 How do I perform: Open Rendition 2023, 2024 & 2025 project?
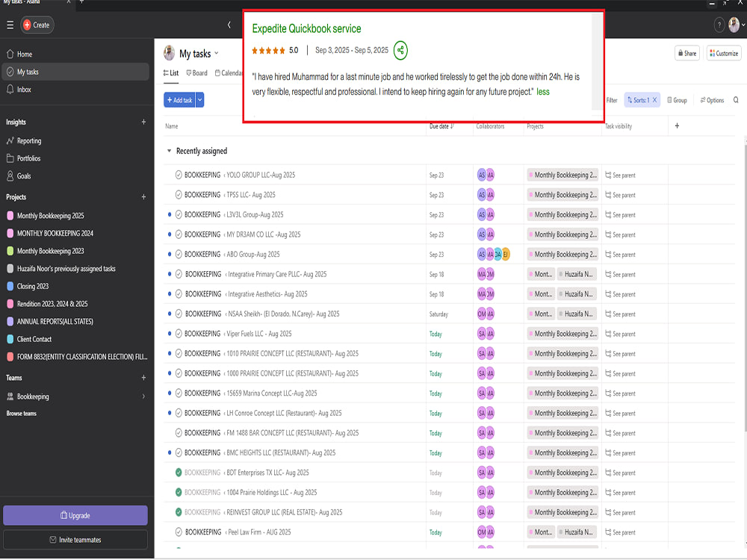pos(52,304)
